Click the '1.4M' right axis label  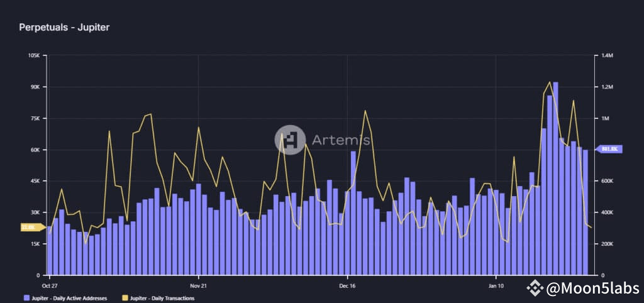tap(608, 55)
